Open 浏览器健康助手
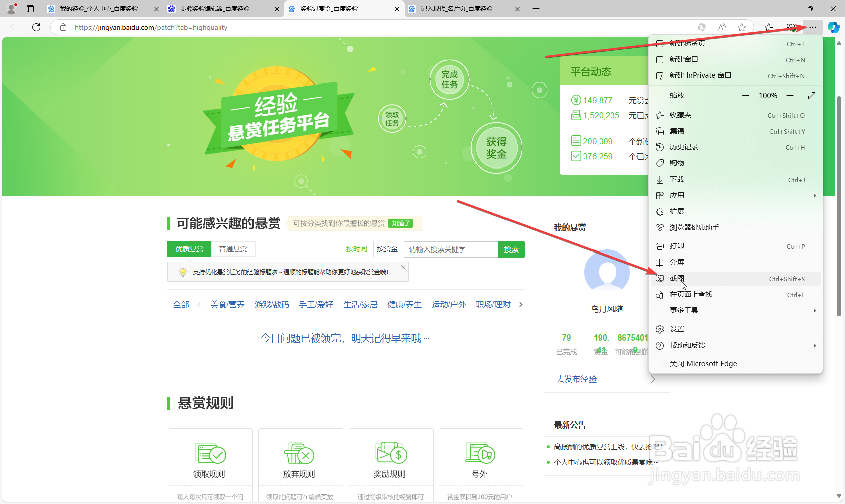 coord(736,228)
